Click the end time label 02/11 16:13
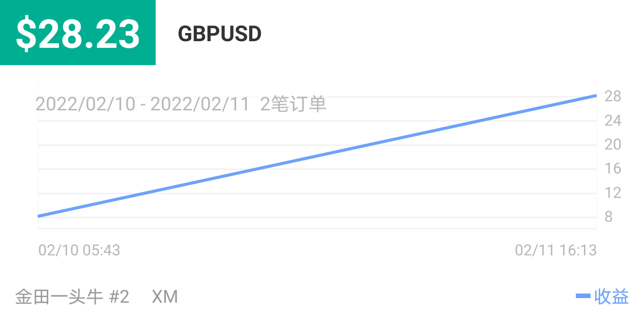This screenshot has height=322, width=644. pyautogui.click(x=555, y=250)
